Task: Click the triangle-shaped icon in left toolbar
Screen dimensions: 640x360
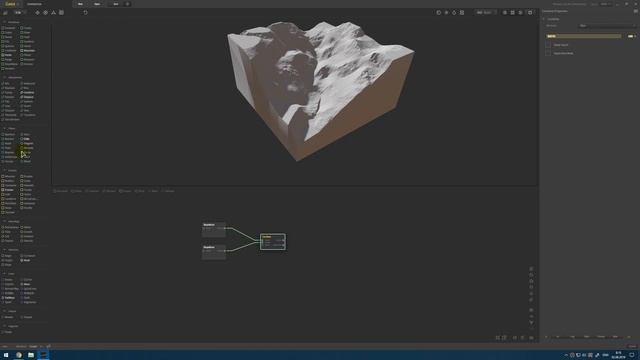Action: pos(53,13)
